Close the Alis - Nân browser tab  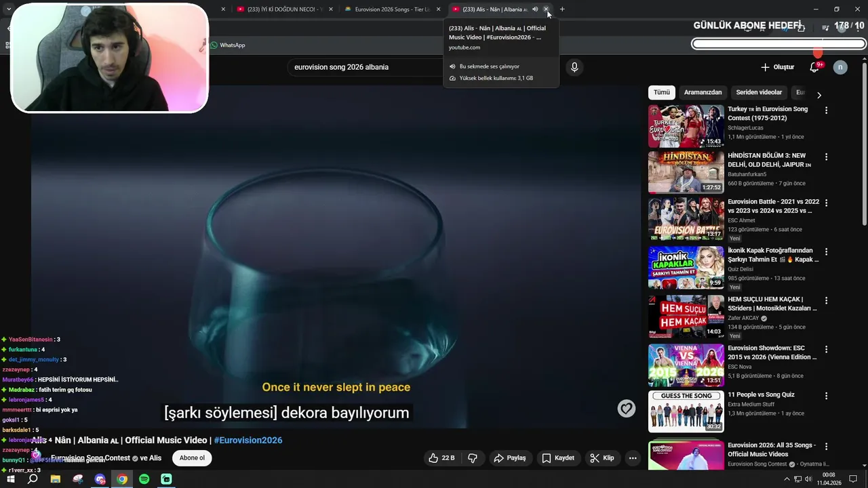(x=546, y=9)
